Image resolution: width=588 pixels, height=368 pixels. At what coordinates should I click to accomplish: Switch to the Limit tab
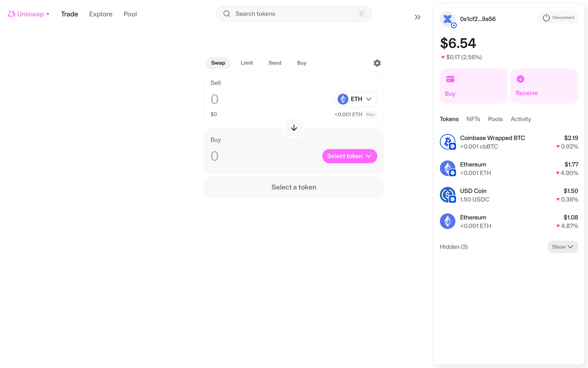(x=247, y=63)
